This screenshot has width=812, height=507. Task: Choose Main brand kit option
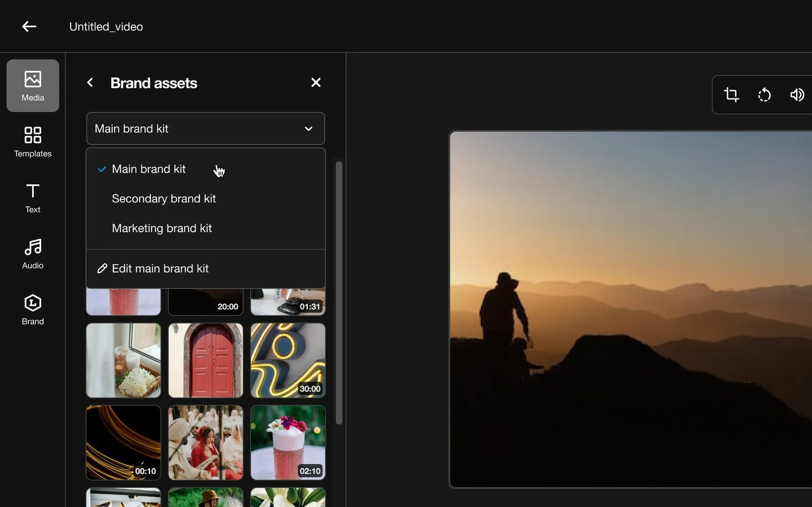coord(206,169)
